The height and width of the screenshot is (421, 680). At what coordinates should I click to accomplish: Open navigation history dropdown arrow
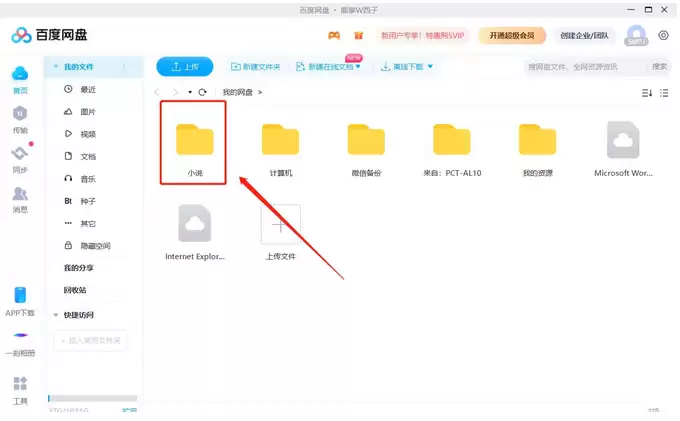pos(190,92)
